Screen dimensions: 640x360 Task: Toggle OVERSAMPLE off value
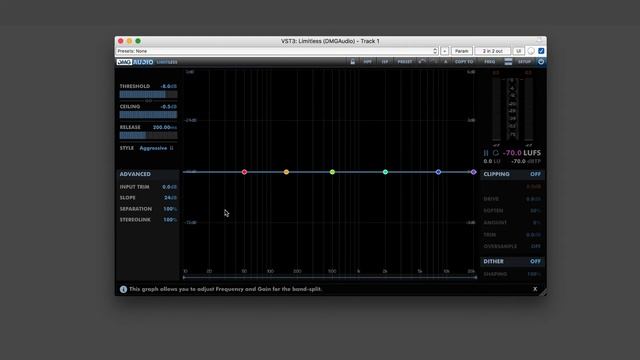click(x=536, y=247)
